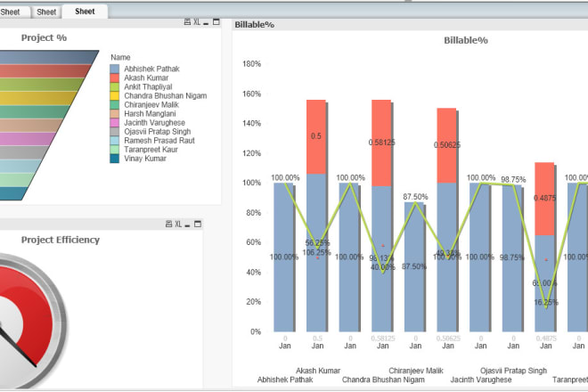Screen dimensions: 588x392
Task: Print the Project Efficiency gauge panel
Action: pos(168,224)
